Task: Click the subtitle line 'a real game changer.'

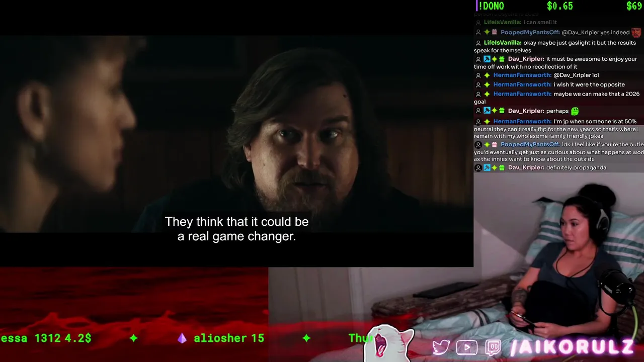Action: point(236,236)
